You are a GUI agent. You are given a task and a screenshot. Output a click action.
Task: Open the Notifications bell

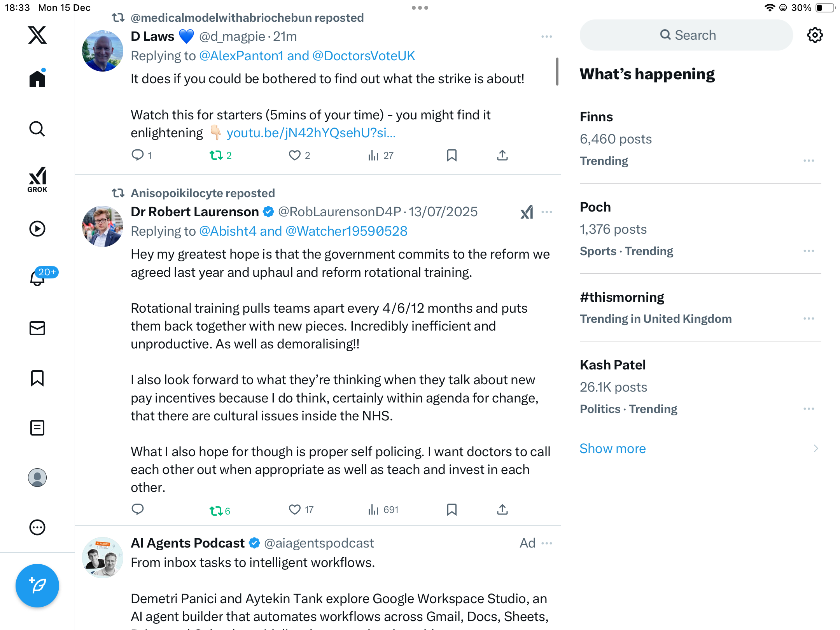click(37, 278)
